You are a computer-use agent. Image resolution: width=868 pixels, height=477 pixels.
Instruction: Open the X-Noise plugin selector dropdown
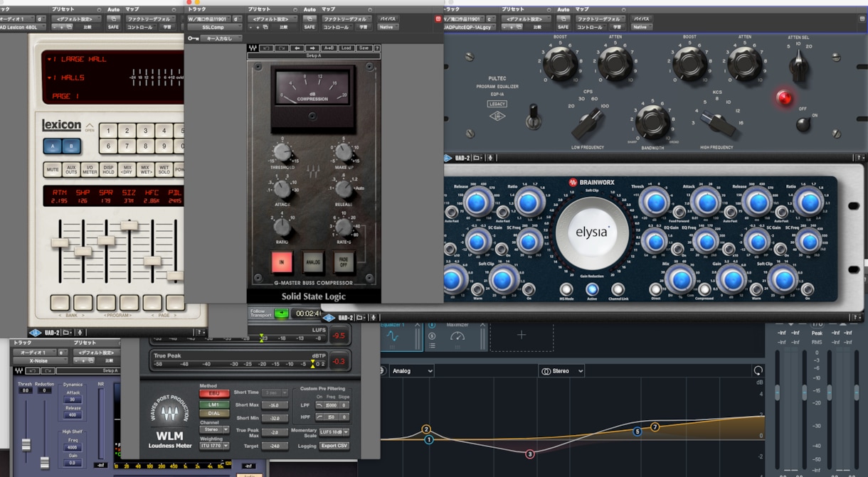(x=38, y=360)
